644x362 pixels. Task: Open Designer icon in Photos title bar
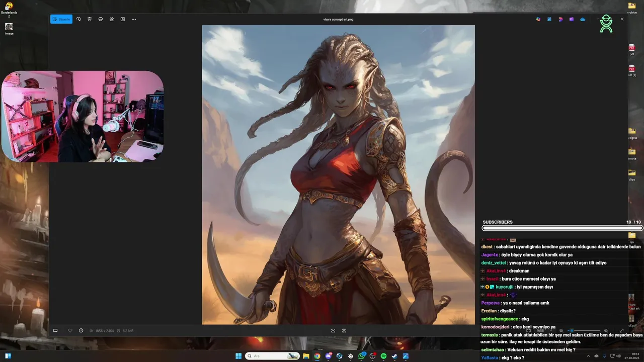click(x=549, y=19)
